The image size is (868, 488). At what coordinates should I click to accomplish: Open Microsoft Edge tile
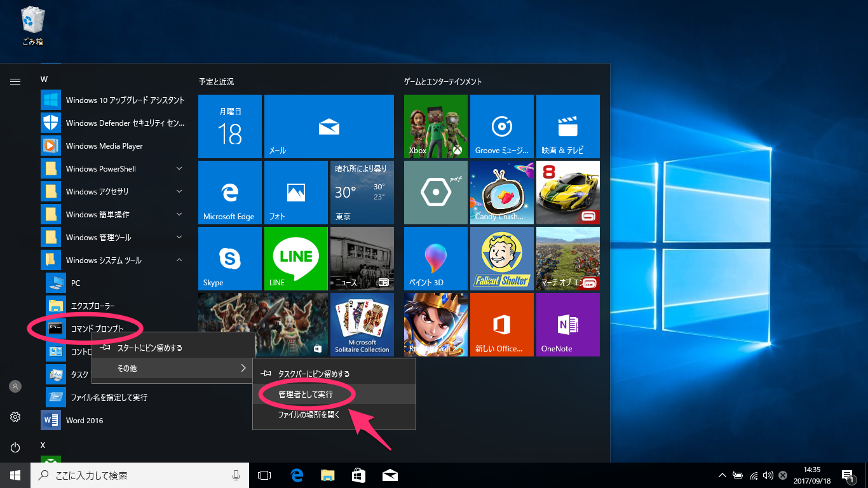[229, 192]
